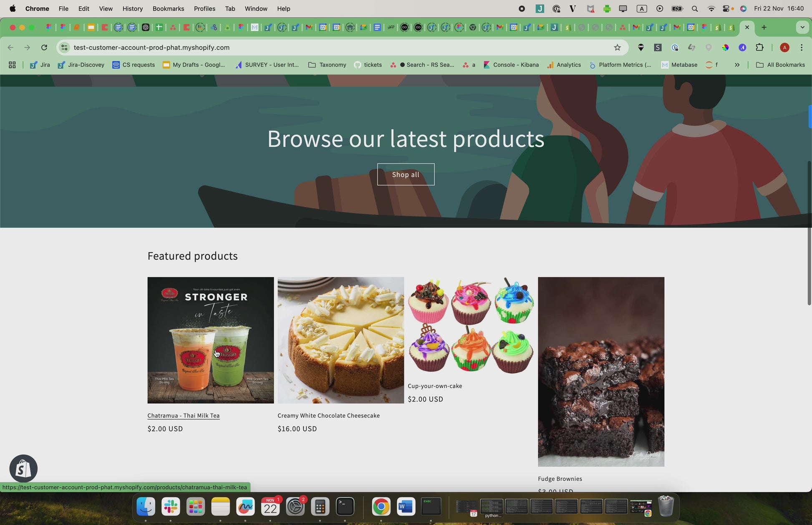Expand the tab search dropdown arrow
Viewport: 812px width, 525px height.
click(x=802, y=28)
